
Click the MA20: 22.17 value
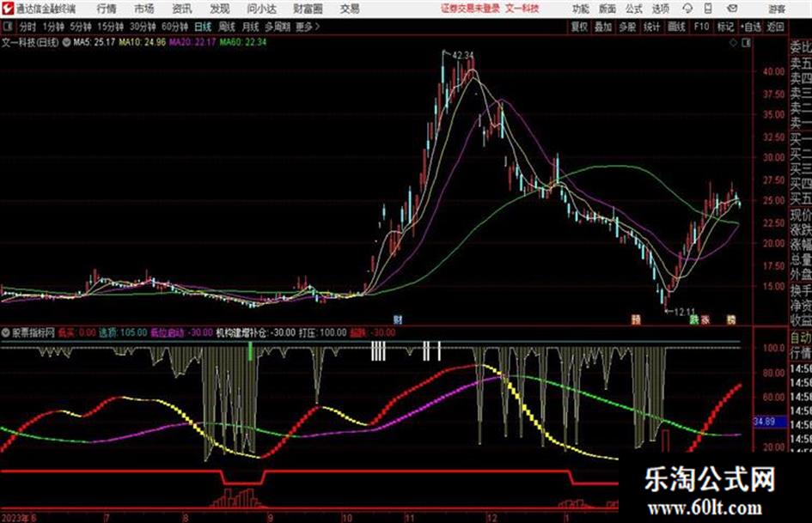click(x=192, y=42)
